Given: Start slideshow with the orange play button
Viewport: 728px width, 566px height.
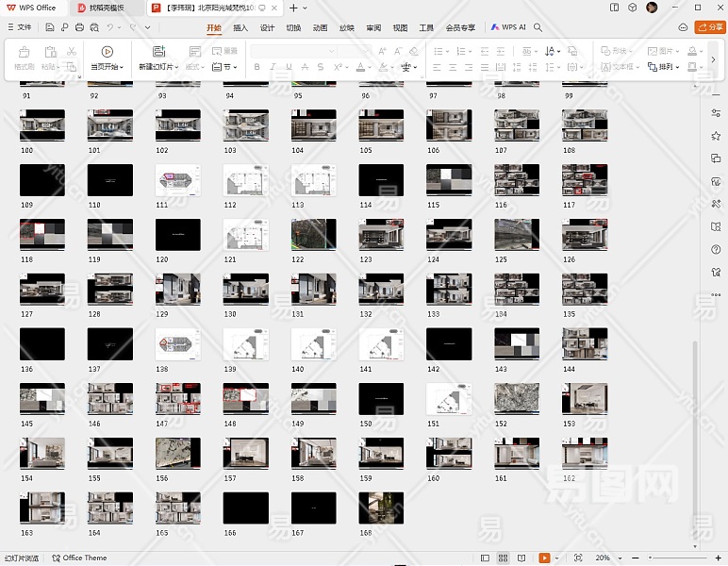Looking at the screenshot, I should click(x=544, y=558).
